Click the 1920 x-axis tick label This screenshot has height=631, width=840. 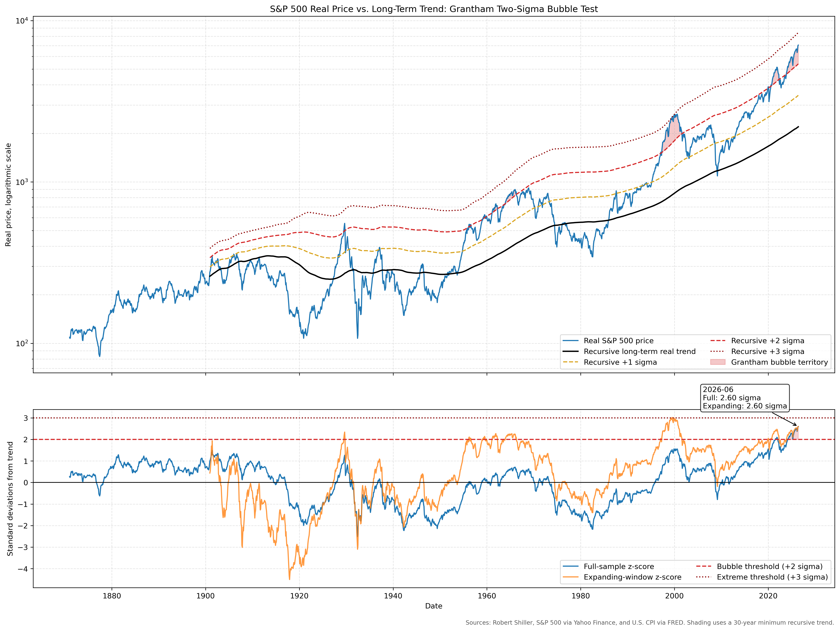coord(299,596)
